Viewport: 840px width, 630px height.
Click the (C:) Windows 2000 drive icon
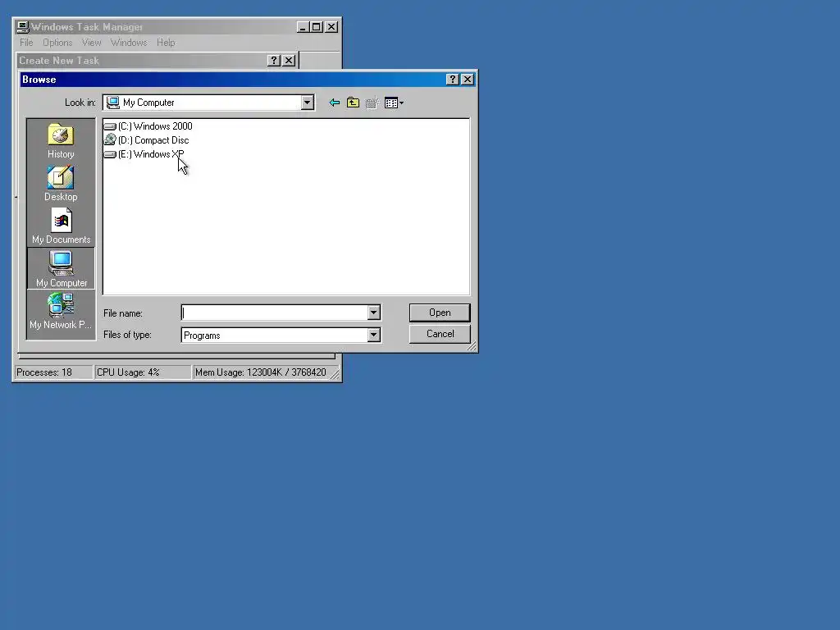coord(110,126)
